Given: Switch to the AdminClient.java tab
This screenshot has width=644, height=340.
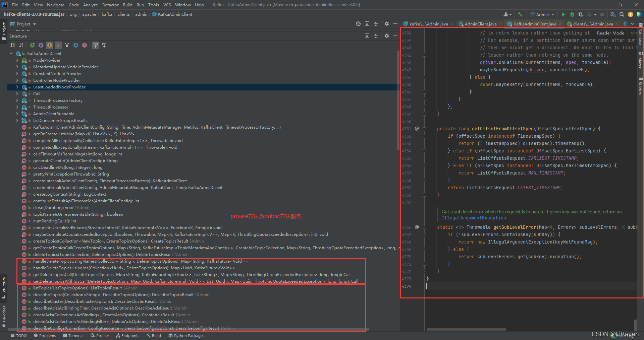Looking at the screenshot, I should pos(480,24).
